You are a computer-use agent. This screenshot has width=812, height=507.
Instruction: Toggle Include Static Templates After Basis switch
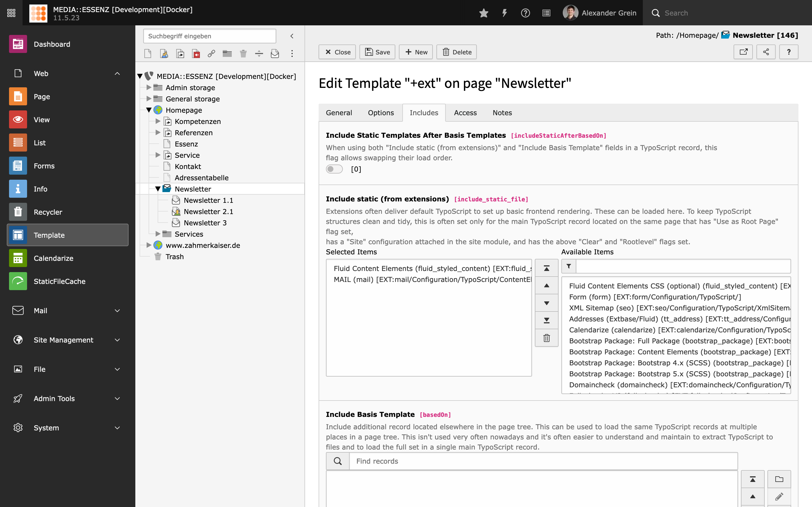pyautogui.click(x=334, y=169)
